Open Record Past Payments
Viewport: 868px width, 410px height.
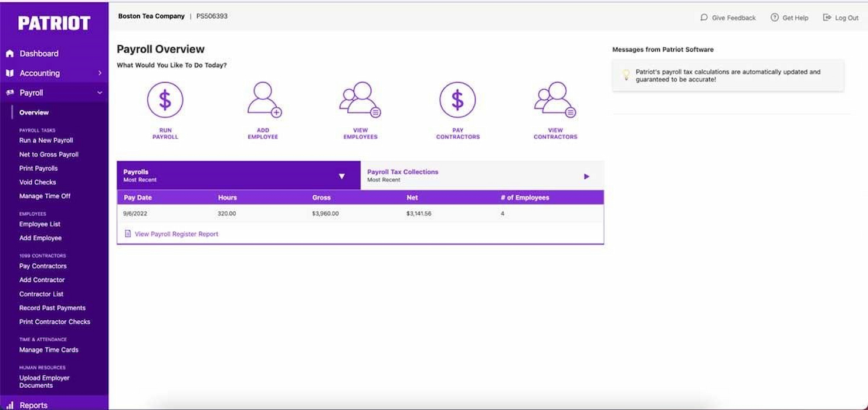52,308
